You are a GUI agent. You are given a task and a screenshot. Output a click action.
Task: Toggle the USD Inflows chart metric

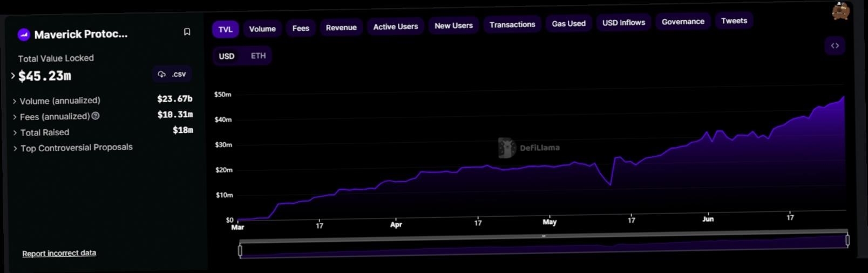tap(623, 23)
